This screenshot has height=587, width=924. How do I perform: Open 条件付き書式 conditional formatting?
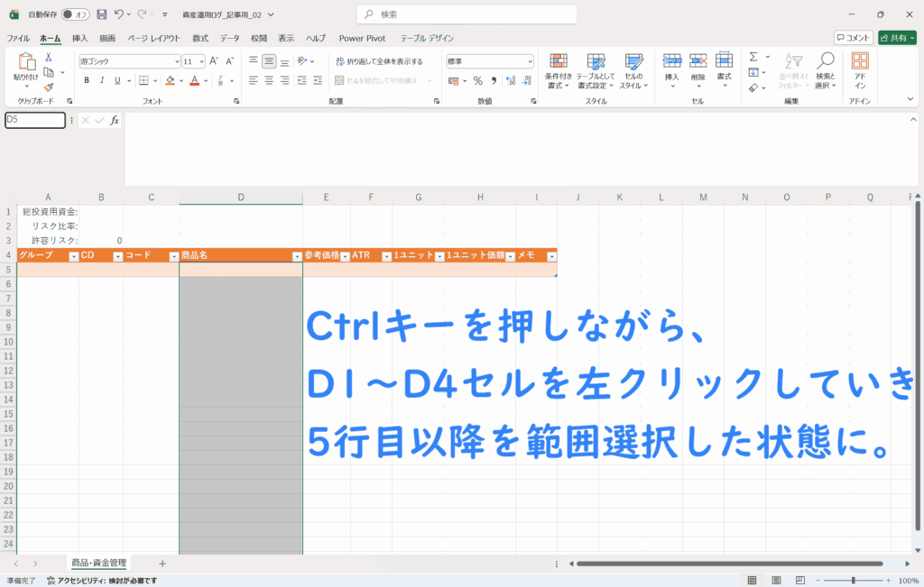[559, 69]
